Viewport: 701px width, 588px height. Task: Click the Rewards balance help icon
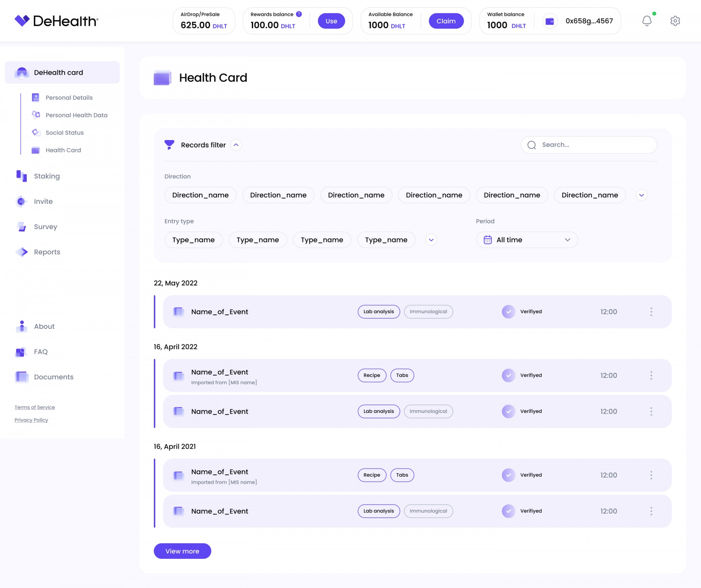(x=299, y=14)
